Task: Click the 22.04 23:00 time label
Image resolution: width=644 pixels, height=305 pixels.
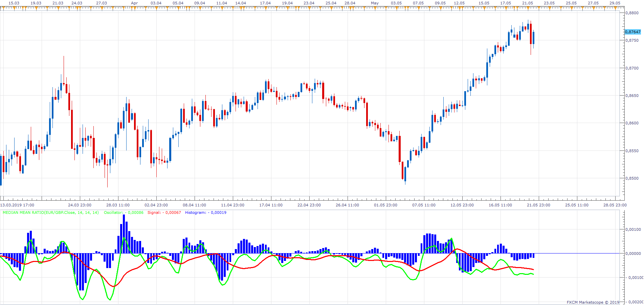Action: [x=309, y=205]
